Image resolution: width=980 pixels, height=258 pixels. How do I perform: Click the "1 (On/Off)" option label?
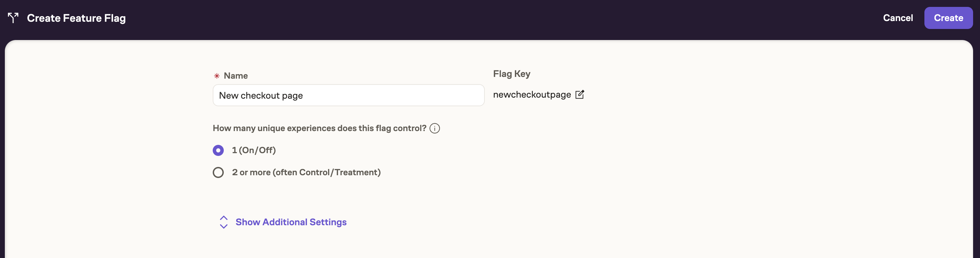tap(254, 150)
